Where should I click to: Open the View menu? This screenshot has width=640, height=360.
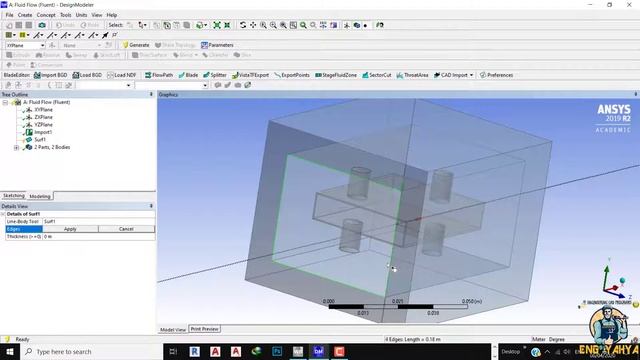(97, 15)
